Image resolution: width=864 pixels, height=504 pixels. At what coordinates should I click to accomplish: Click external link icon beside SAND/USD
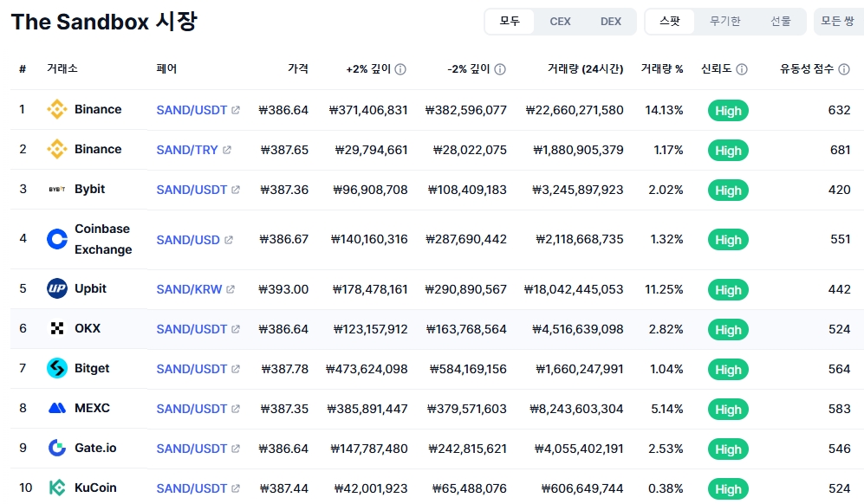(x=229, y=240)
